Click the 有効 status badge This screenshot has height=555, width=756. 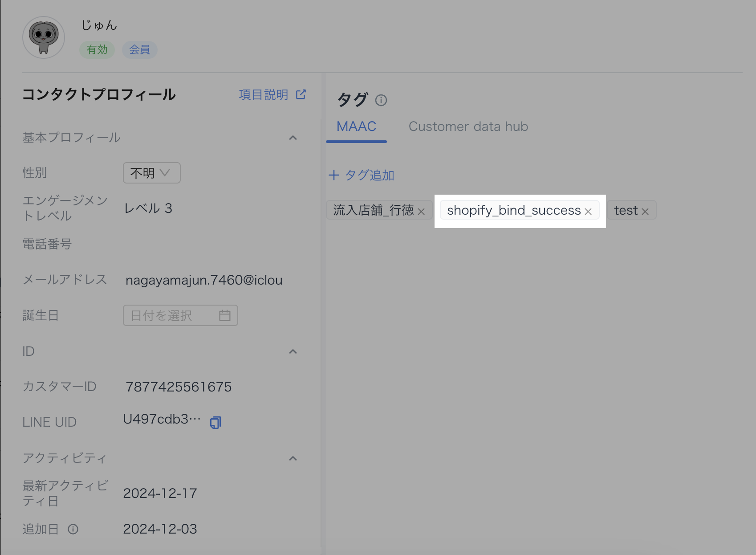click(97, 49)
